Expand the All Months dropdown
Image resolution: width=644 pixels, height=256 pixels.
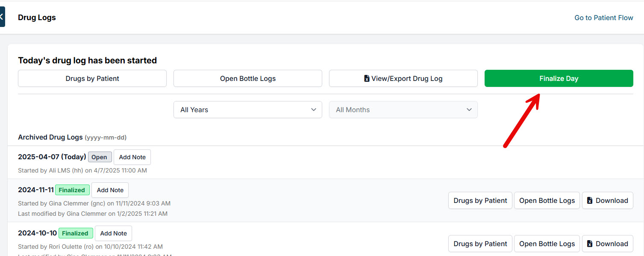tap(403, 110)
